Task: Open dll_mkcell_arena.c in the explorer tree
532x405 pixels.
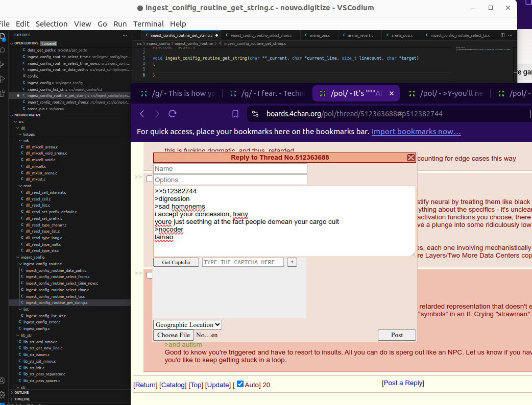Action: (42, 147)
